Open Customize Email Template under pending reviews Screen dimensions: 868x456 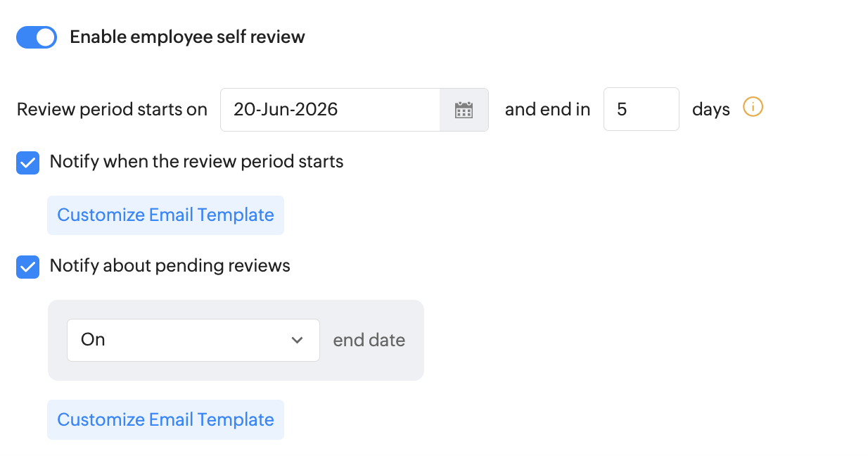[165, 420]
